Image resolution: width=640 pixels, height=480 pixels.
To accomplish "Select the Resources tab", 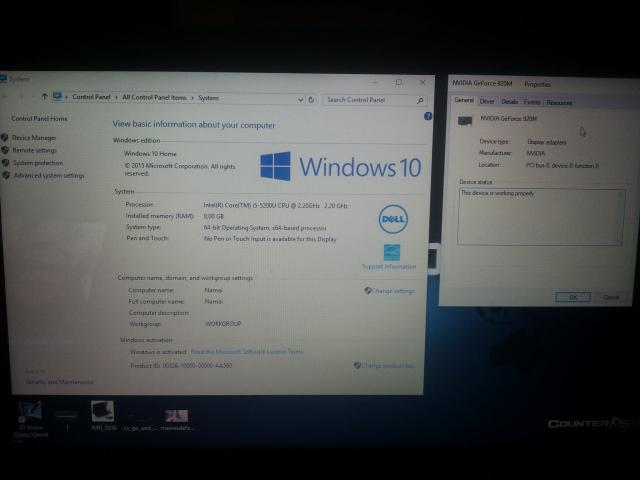I will click(x=559, y=102).
